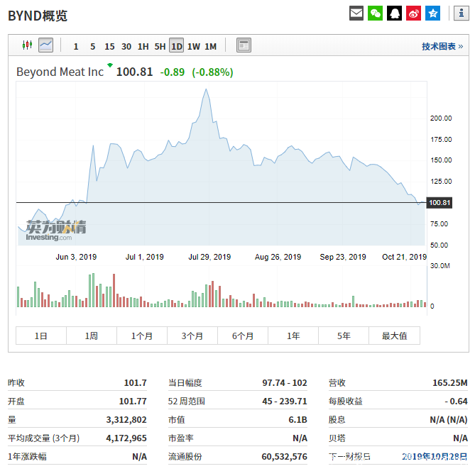This screenshot has height=476, width=475.
Task: Choose the 1H interval
Action: tap(143, 46)
